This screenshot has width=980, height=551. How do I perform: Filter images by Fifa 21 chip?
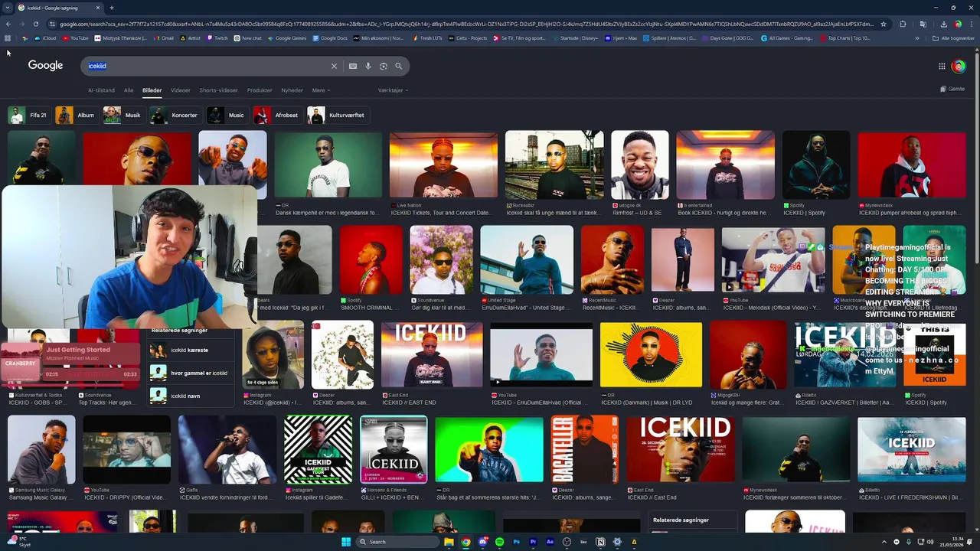coord(29,116)
